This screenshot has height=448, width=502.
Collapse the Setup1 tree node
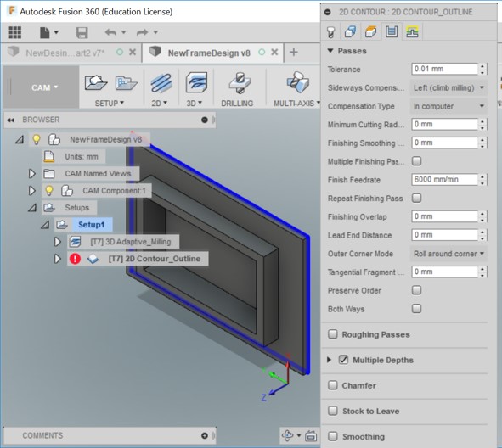pyautogui.click(x=45, y=225)
